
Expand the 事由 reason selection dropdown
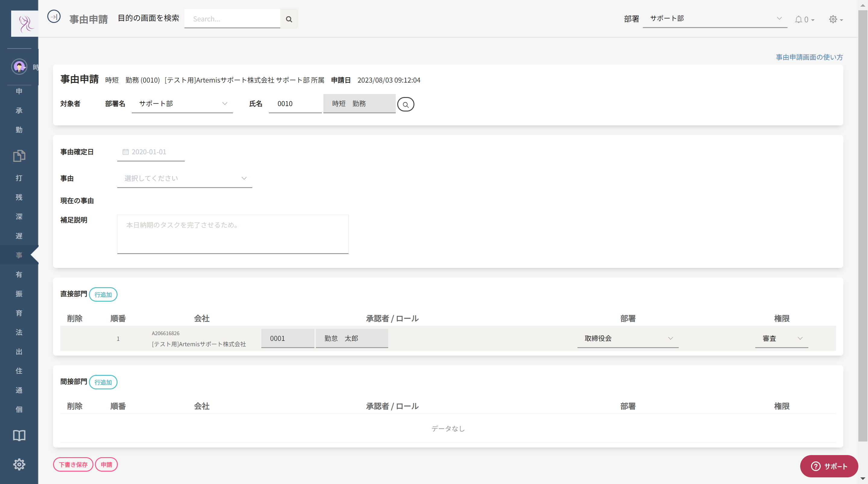click(x=185, y=178)
